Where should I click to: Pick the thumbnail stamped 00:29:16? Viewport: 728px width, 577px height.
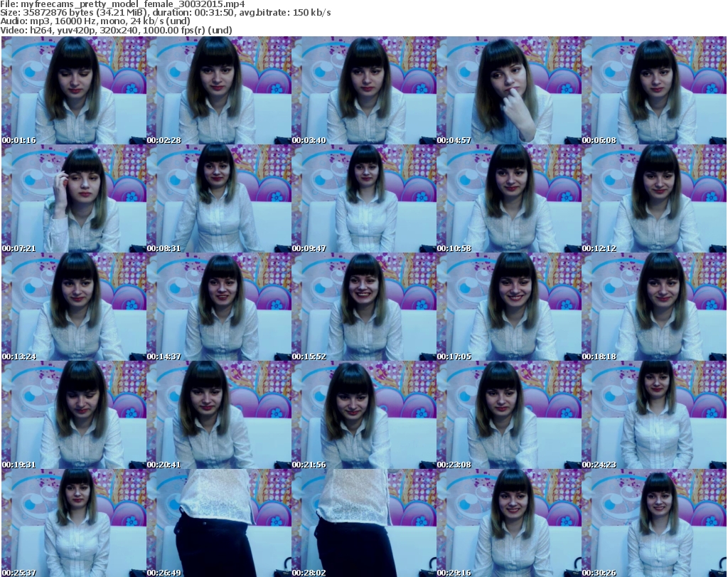[509, 523]
